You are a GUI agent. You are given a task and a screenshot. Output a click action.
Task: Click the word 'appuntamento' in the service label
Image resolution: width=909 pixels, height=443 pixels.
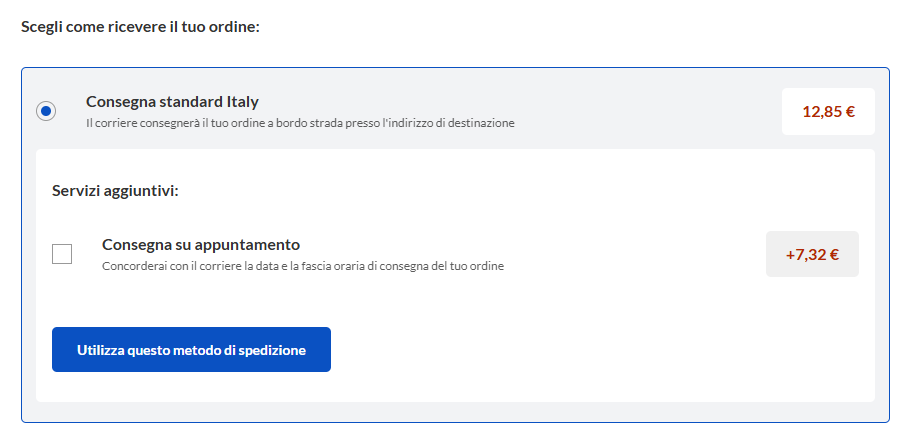[253, 244]
